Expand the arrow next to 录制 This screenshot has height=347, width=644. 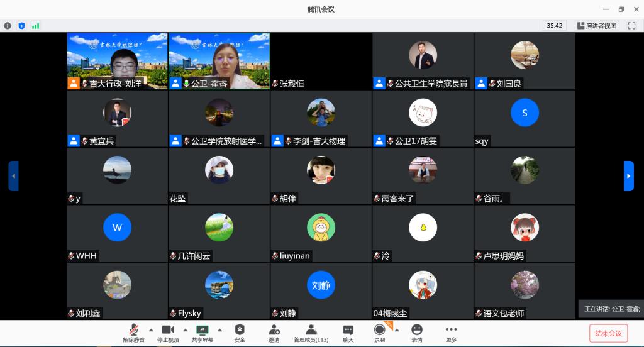pyautogui.click(x=396, y=329)
